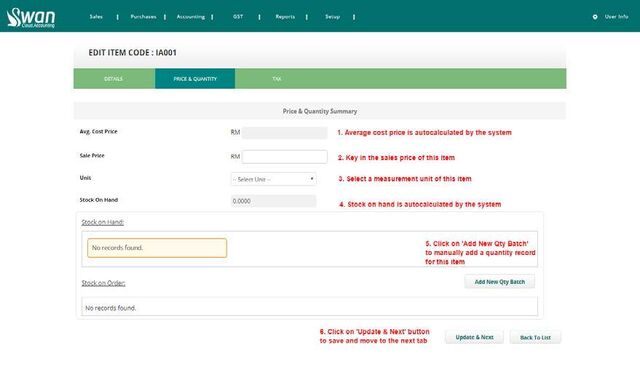Open the Sales menu
The image size is (640, 378).
coord(96,17)
